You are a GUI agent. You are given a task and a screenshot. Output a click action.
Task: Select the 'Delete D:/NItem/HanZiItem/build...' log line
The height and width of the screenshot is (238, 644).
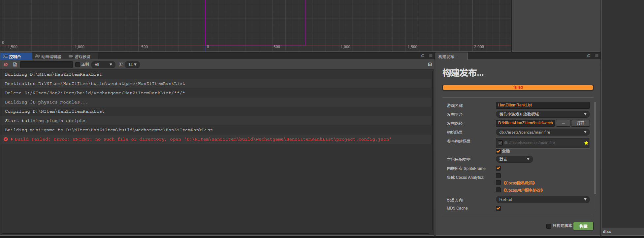[x=216, y=93]
